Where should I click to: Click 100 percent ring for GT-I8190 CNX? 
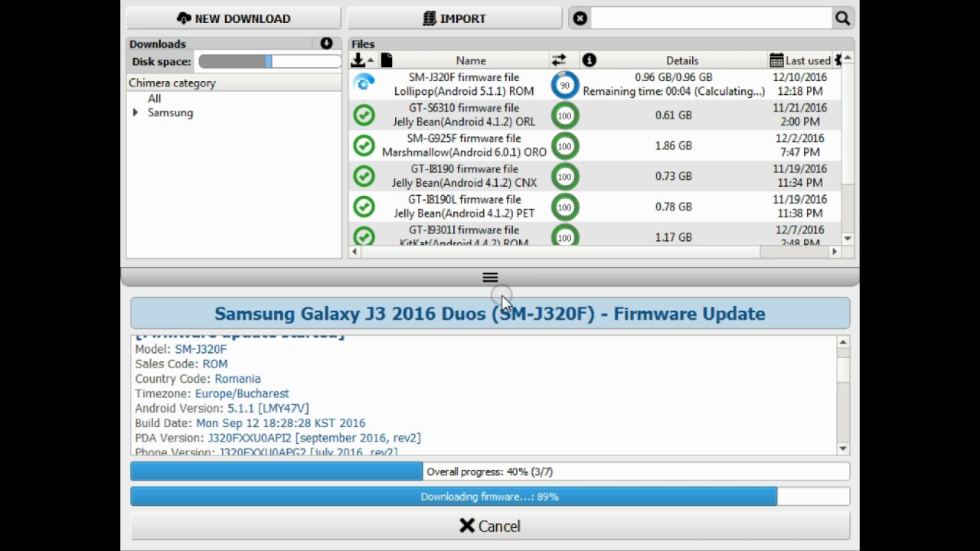[565, 177]
